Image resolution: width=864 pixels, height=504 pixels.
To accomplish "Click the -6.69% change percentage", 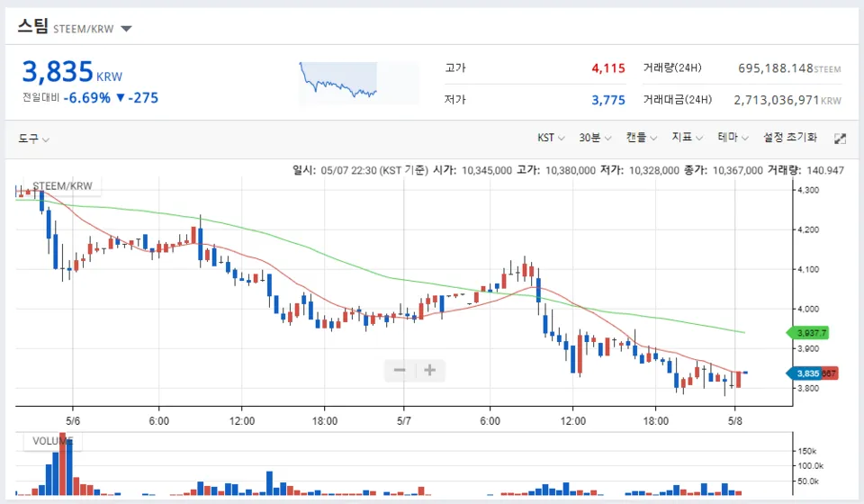I will pyautogui.click(x=87, y=98).
